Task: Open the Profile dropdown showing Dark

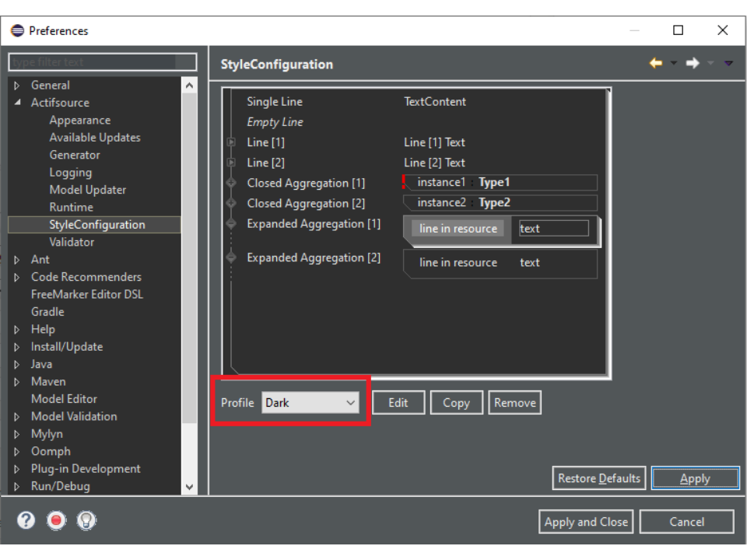Action: pyautogui.click(x=310, y=402)
